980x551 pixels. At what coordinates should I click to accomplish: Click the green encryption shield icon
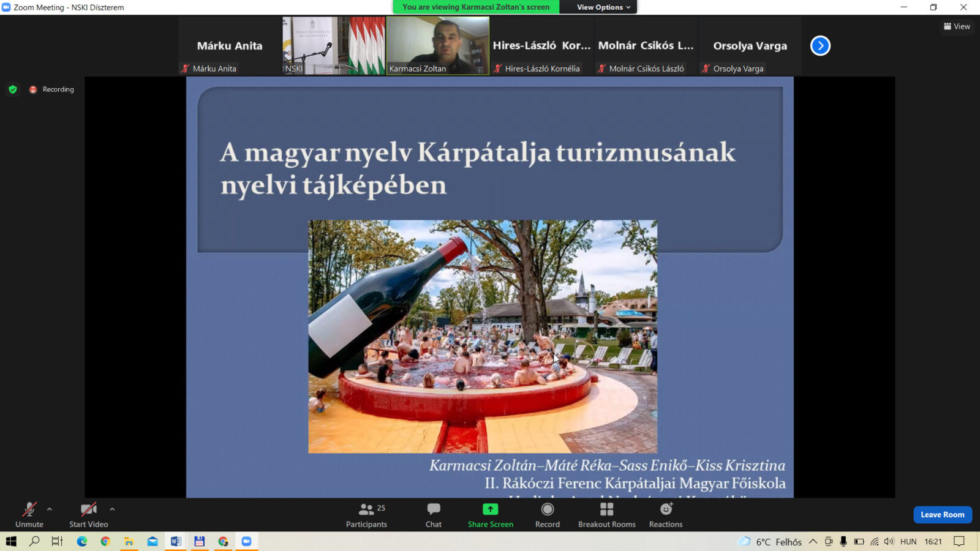tap(13, 89)
